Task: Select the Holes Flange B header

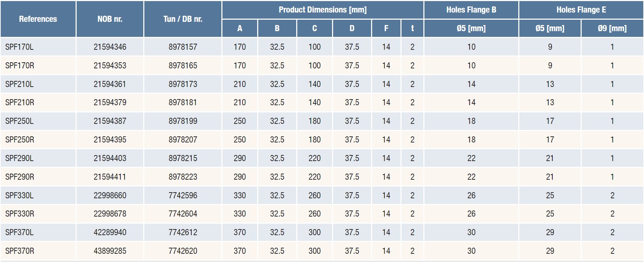Action: click(x=471, y=10)
